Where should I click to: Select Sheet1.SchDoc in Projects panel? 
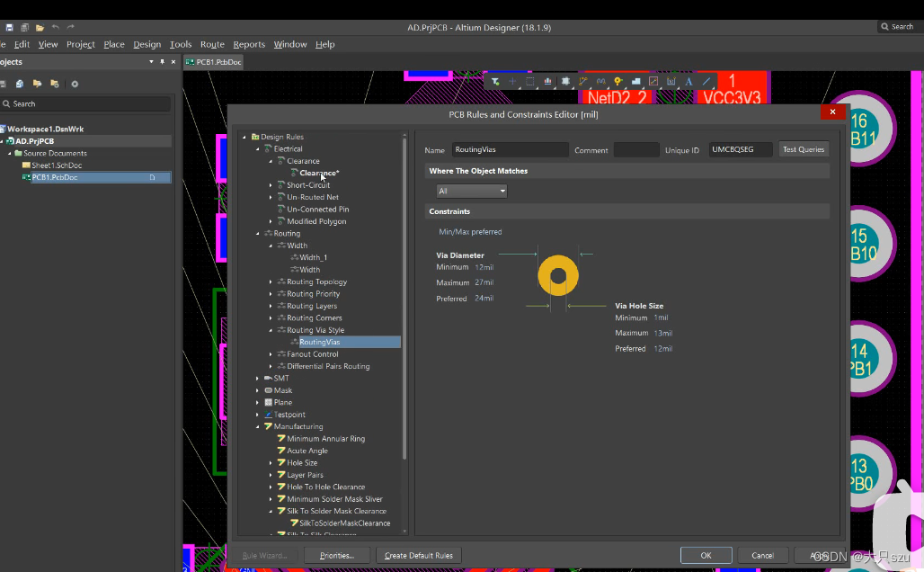57,165
